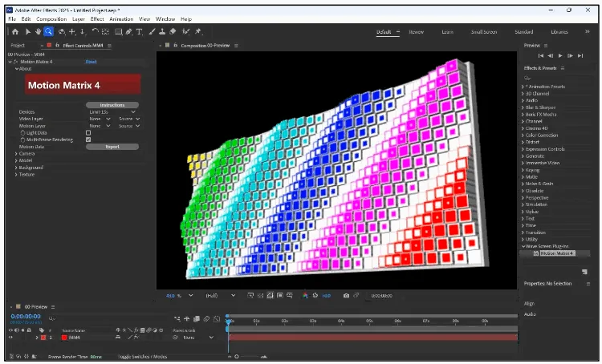Select the Clone Stamp tool
Screen dimensions: 602x364
point(162,32)
